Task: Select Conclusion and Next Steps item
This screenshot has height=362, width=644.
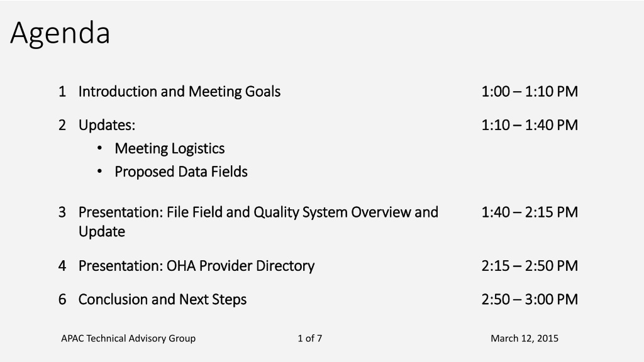Action: [163, 300]
